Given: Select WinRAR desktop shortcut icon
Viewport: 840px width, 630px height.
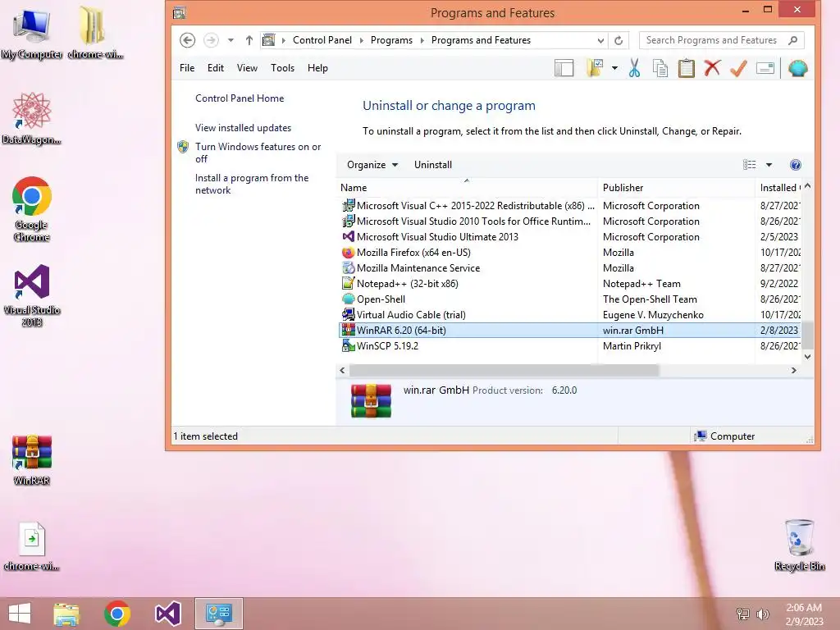Looking at the screenshot, I should (32, 459).
